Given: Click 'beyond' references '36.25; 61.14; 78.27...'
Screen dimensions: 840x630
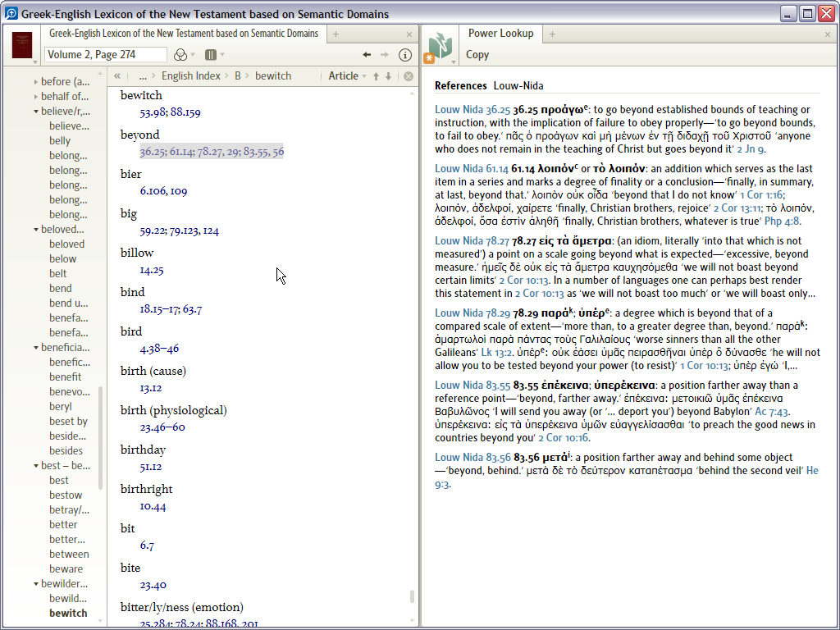Looking at the screenshot, I should pyautogui.click(x=212, y=152).
